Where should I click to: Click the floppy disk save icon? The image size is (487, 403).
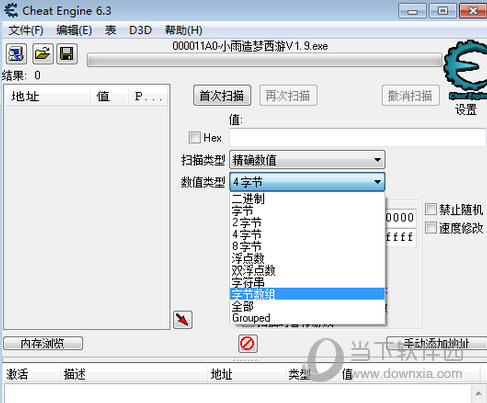click(x=67, y=54)
